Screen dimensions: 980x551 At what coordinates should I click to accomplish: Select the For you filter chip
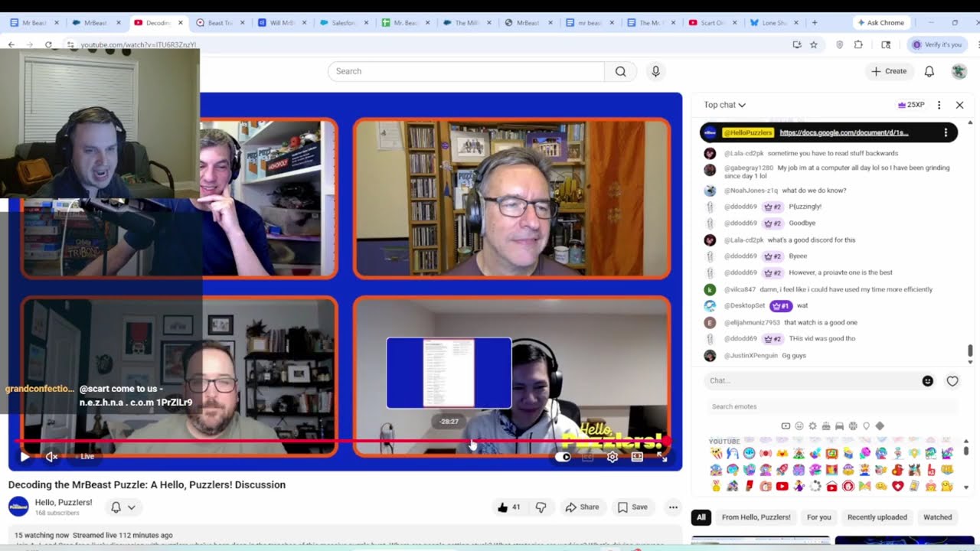click(818, 517)
